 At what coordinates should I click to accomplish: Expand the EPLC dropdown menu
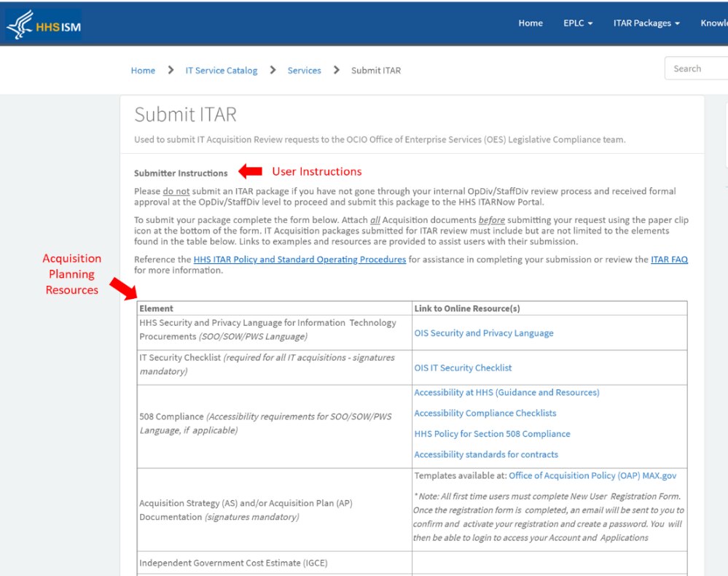(578, 23)
